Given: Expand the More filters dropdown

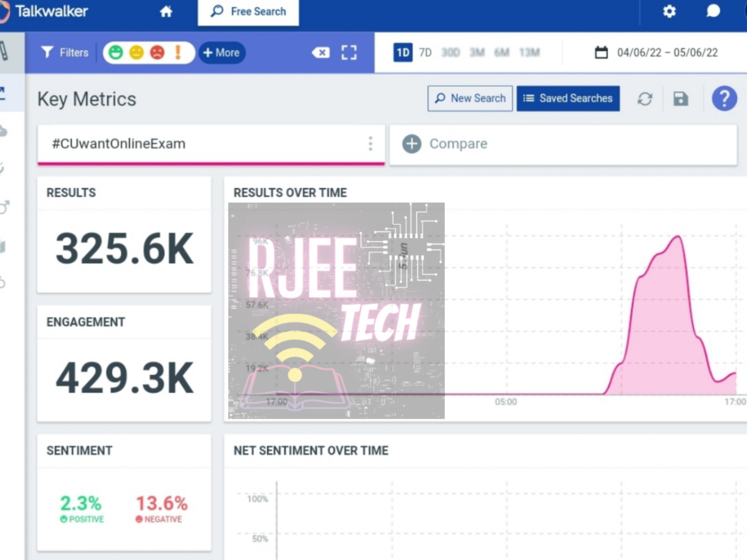Looking at the screenshot, I should tap(222, 53).
